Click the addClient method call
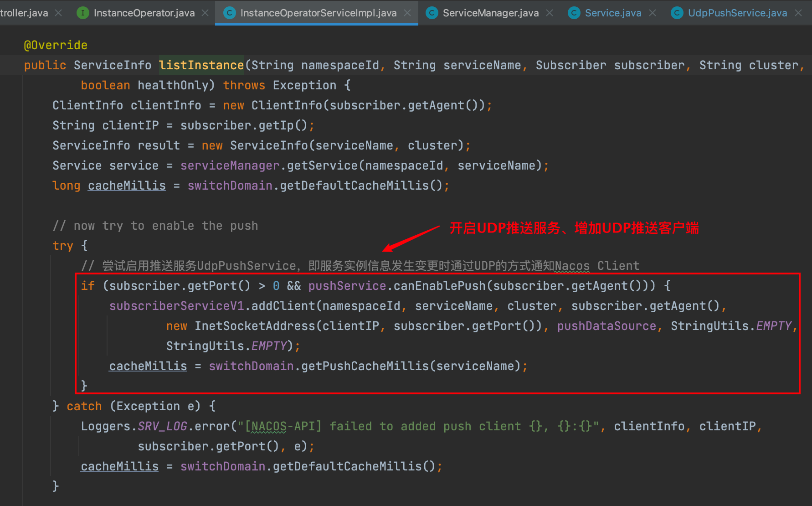 point(283,306)
